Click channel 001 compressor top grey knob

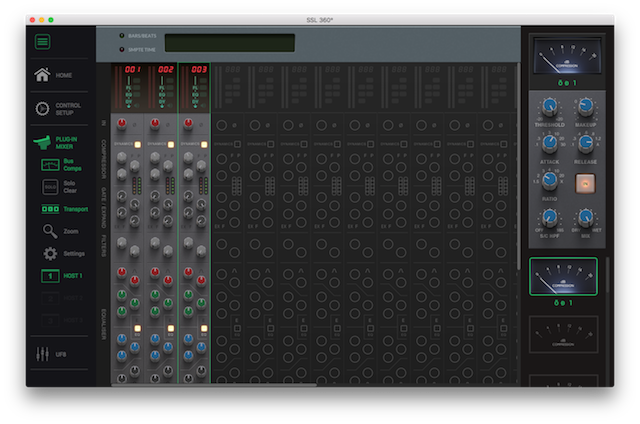pos(121,157)
